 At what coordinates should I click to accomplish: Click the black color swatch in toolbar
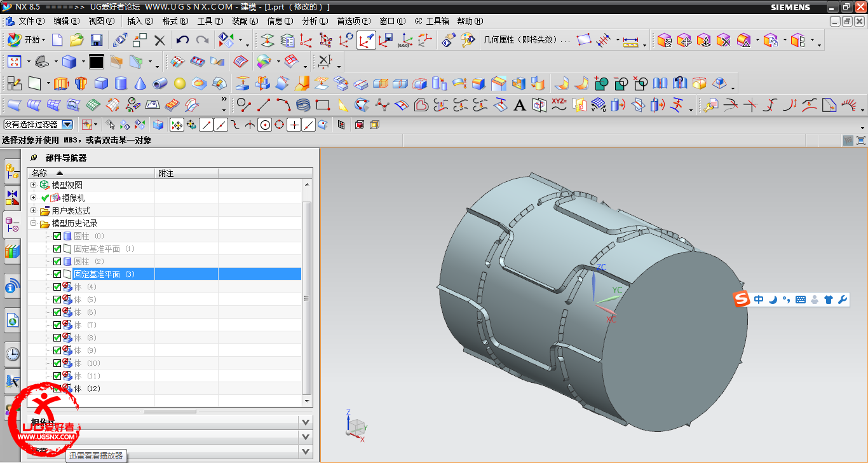pos(97,62)
